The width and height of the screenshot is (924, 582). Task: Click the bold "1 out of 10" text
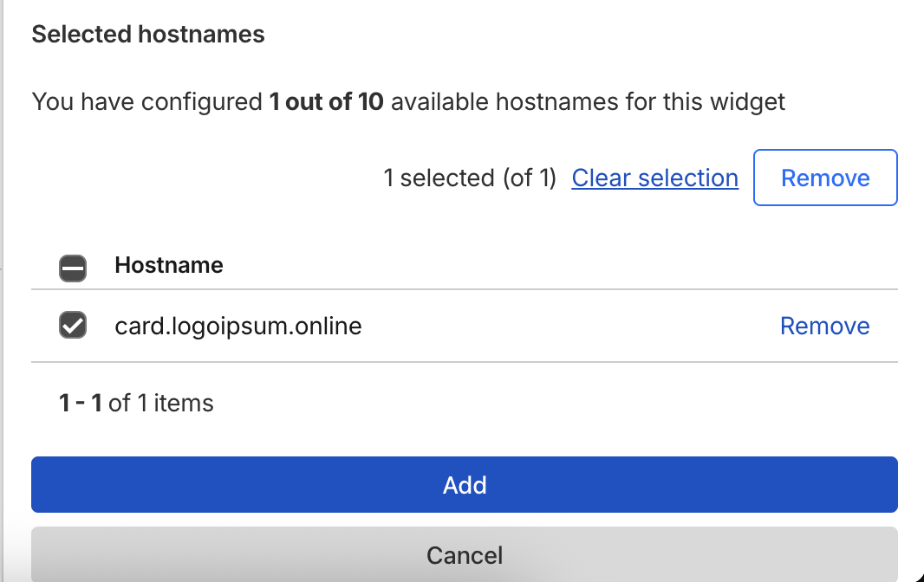click(326, 102)
